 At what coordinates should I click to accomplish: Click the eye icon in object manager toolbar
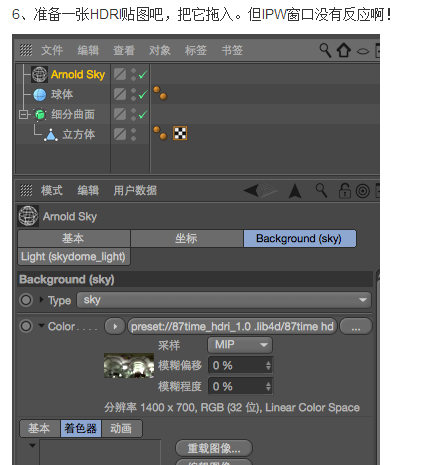click(x=363, y=51)
